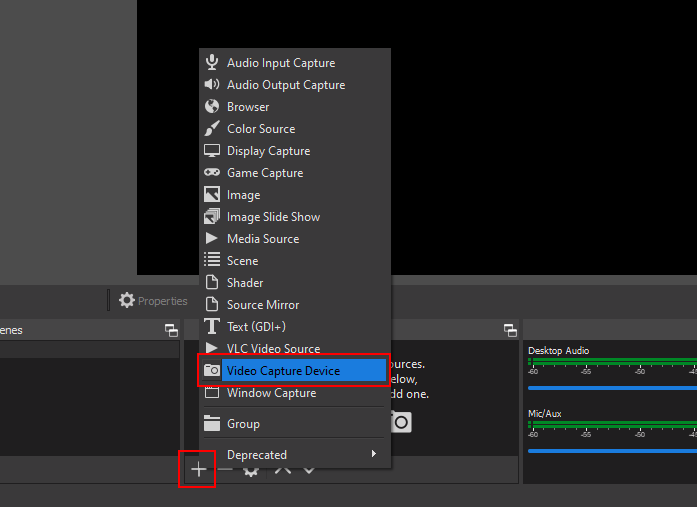Click the gamepad icon next to Game Capture
This screenshot has height=507, width=697.
(212, 172)
